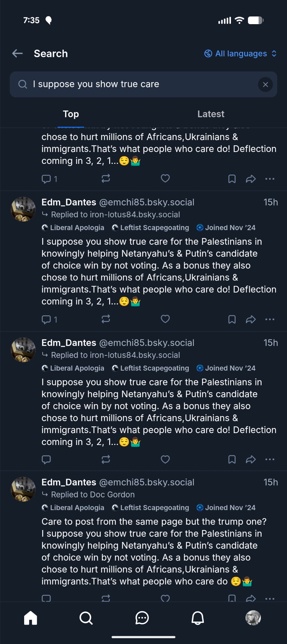The width and height of the screenshot is (287, 644).
Task: Tap the back arrow next to Search
Action: 17,53
